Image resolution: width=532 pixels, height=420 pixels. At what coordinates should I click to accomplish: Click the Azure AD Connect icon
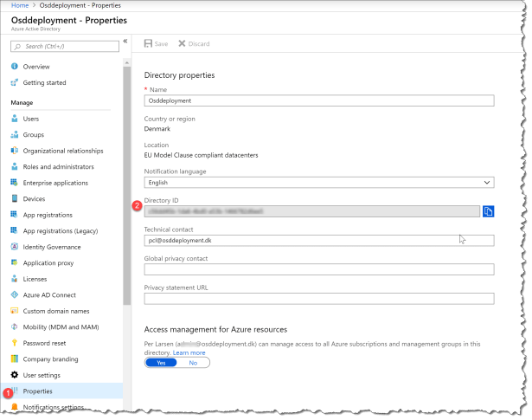(15, 295)
